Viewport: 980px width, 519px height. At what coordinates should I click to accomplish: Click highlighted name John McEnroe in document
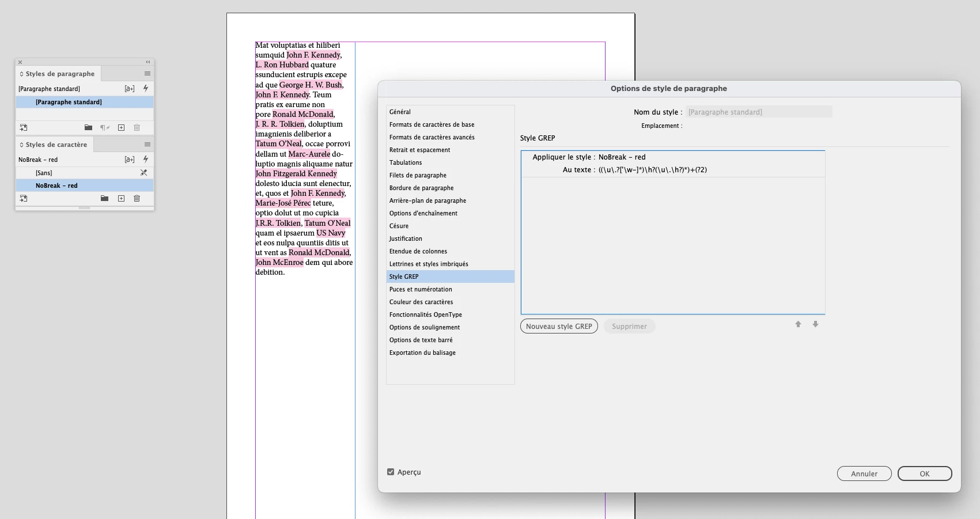[279, 263]
